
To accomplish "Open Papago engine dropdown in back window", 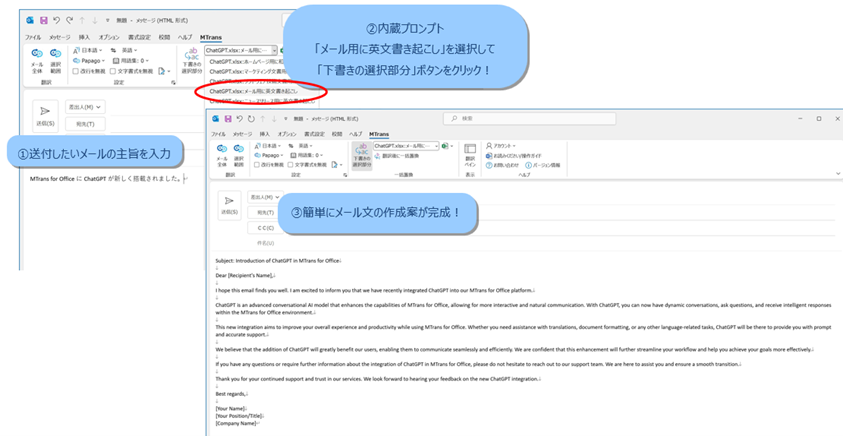I will [x=89, y=61].
